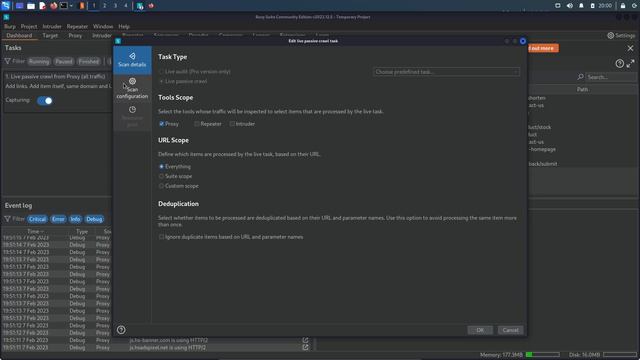Check the Repeater tools scope checkbox
Viewport: 640px width, 360px height.
197,124
